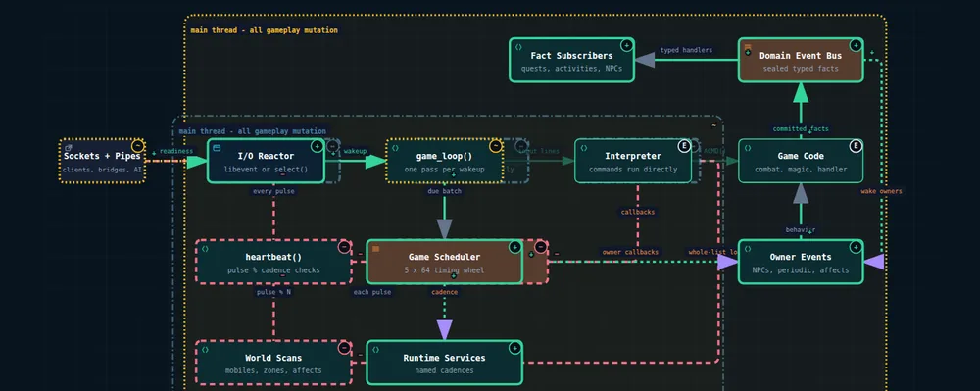Click the code brackets icon in Runtime Services
Viewport: 980px width, 391px height.
(375, 350)
